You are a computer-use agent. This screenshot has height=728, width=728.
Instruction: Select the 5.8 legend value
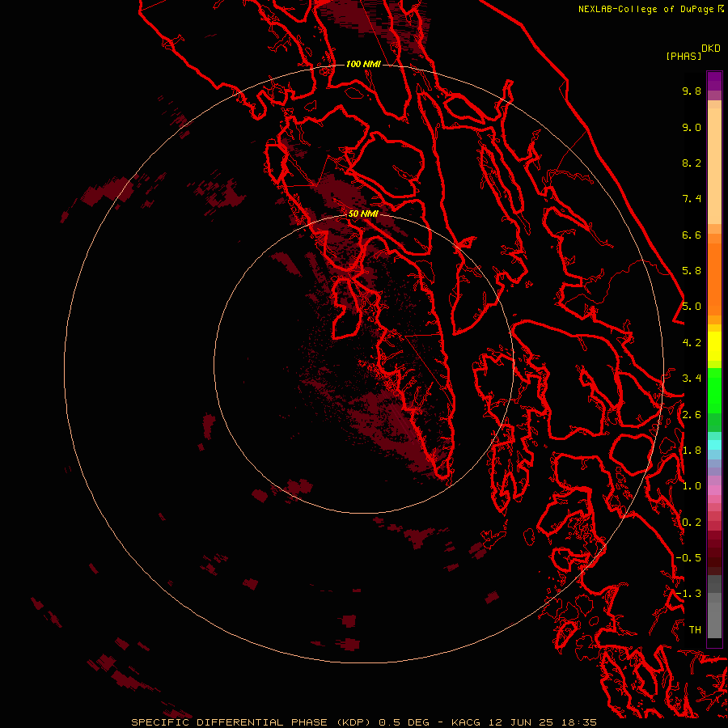[x=692, y=271]
